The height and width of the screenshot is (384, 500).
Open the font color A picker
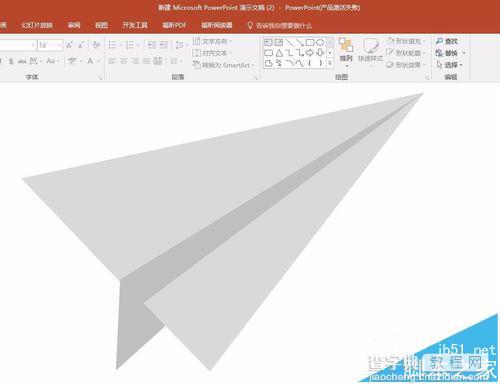click(x=90, y=61)
